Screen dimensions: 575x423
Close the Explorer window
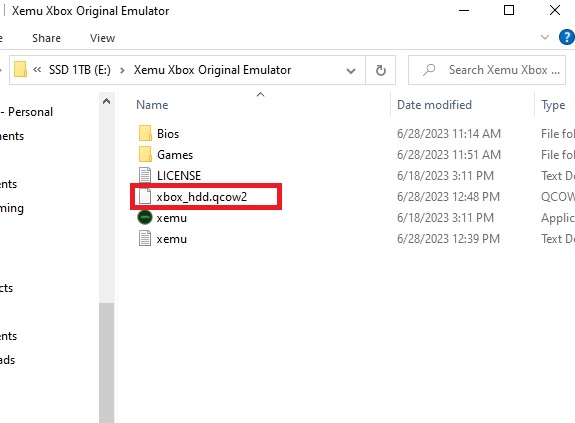555,10
